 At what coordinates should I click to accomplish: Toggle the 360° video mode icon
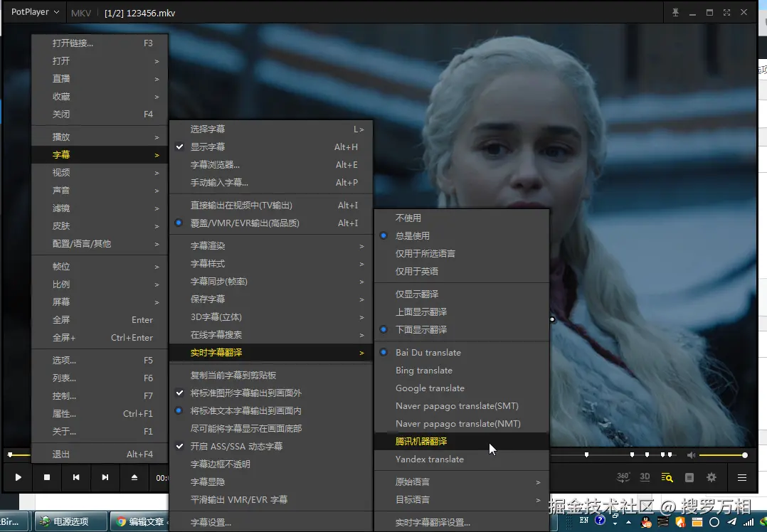623,477
